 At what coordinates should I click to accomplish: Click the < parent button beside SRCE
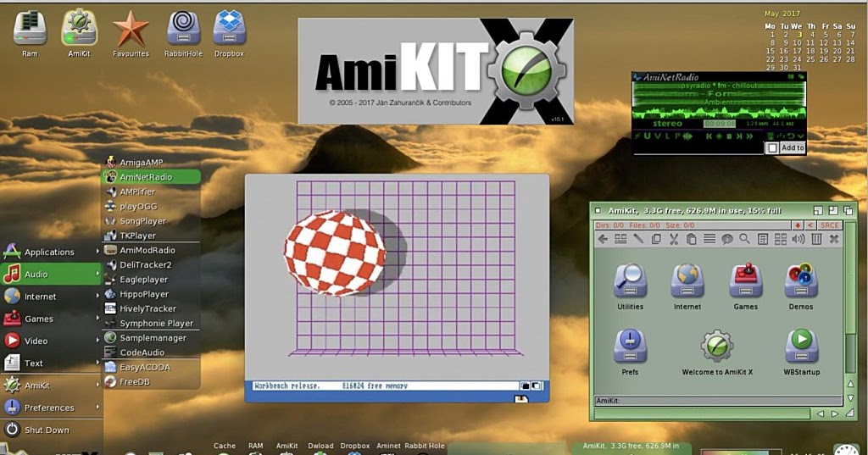[x=810, y=225]
